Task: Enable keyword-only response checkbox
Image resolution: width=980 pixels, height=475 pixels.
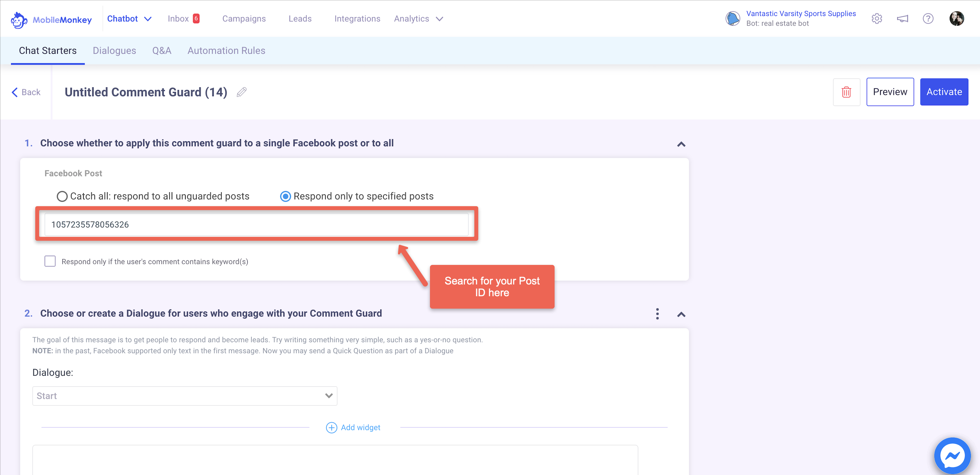Action: (50, 261)
